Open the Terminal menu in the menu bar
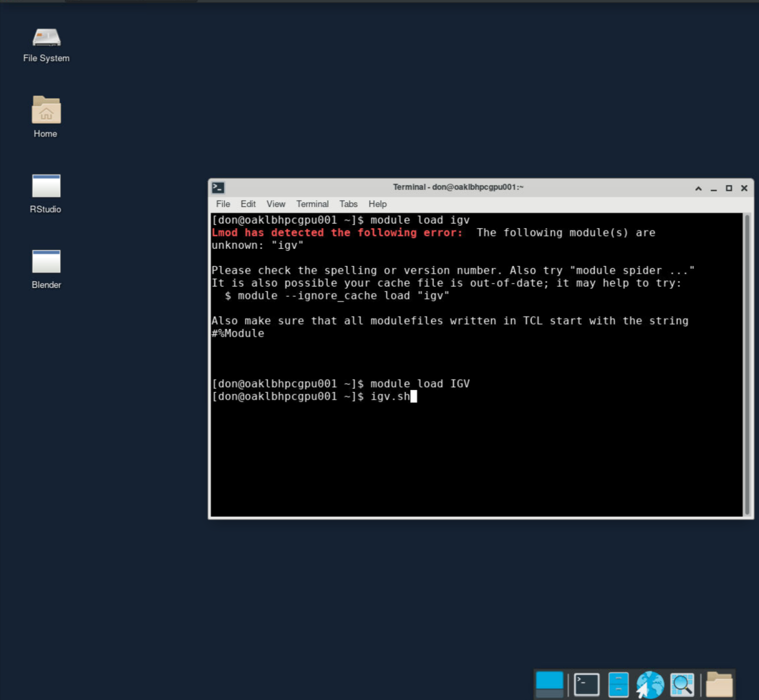 coord(312,204)
